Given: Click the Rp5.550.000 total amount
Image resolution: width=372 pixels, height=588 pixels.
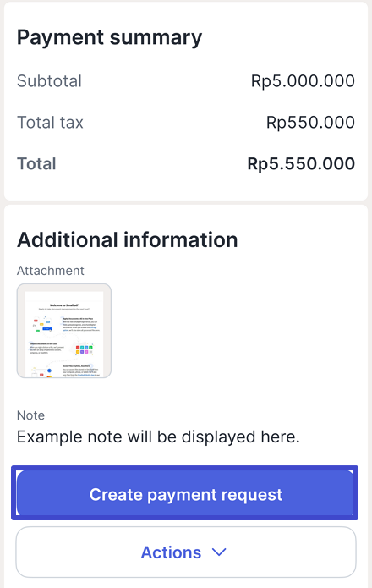Looking at the screenshot, I should coord(301,163).
